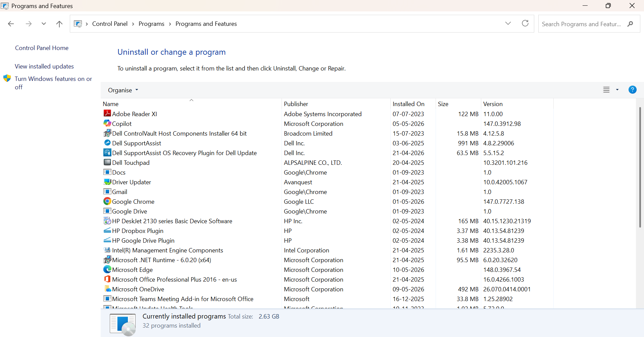The image size is (644, 337).
Task: Click Microsoft Teams Meeting Add-in icon
Action: click(107, 298)
